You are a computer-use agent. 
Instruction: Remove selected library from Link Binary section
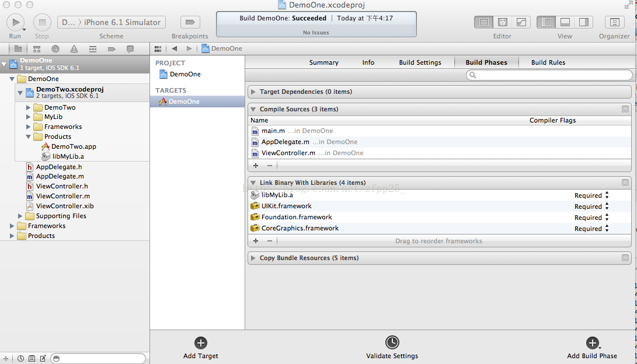(x=269, y=241)
